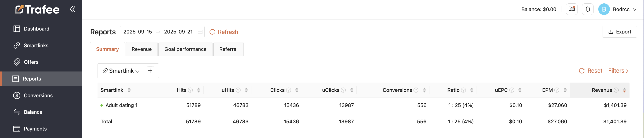Edit the start date 2025-09-15 field
The height and width of the screenshot is (138, 644).
[138, 32]
